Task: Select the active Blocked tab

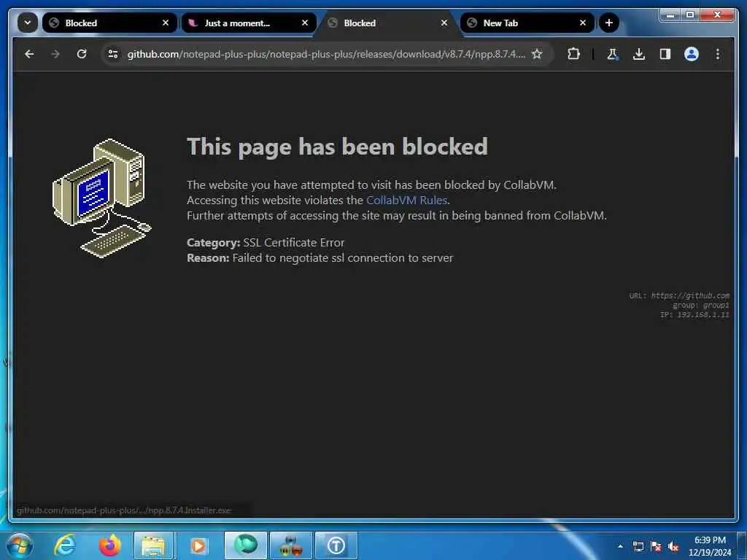Action: 388,23
